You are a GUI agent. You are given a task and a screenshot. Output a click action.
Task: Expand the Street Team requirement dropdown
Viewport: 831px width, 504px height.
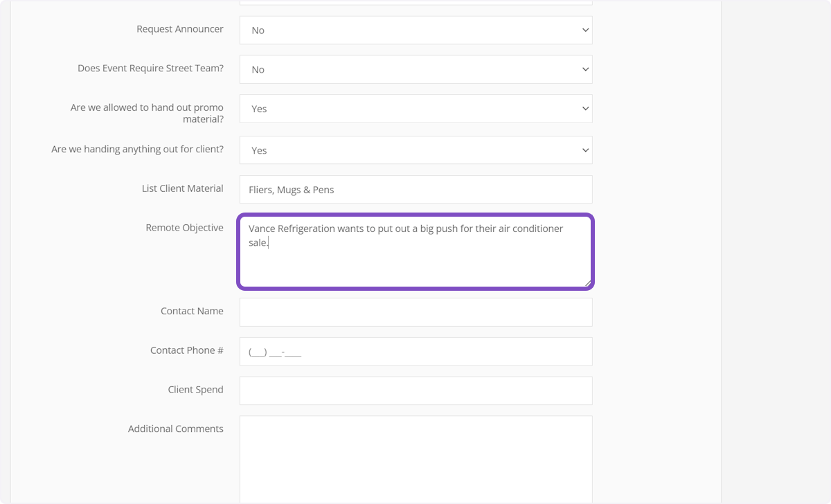point(415,70)
